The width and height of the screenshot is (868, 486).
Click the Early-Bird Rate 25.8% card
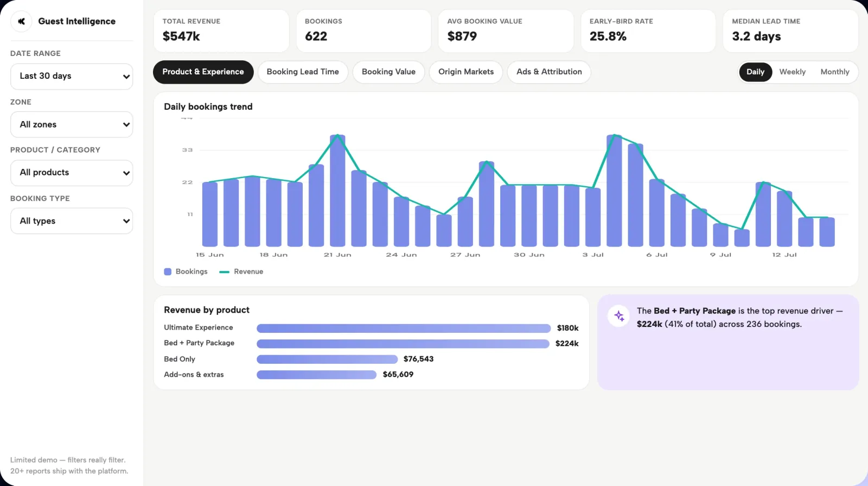[648, 31]
